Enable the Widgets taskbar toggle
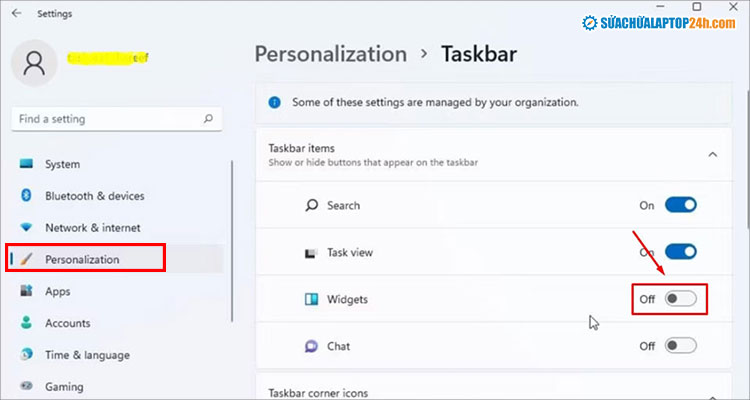Viewport: 750px width, 400px height. click(680, 299)
